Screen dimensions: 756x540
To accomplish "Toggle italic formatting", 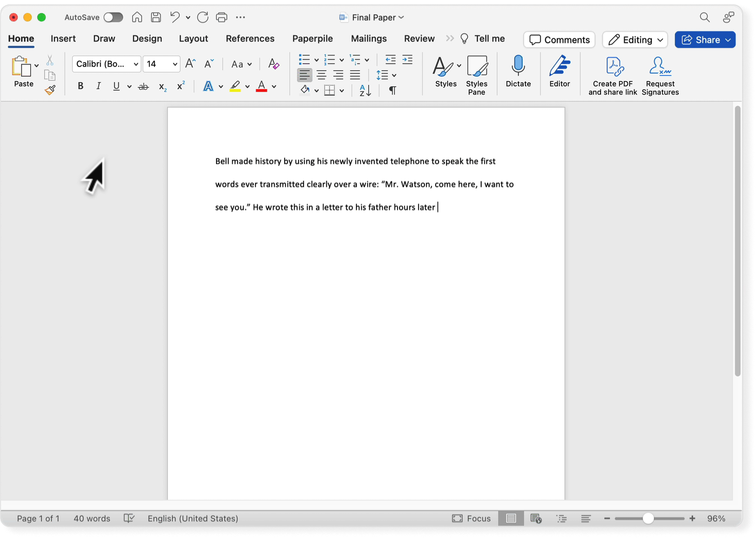I will (98, 86).
